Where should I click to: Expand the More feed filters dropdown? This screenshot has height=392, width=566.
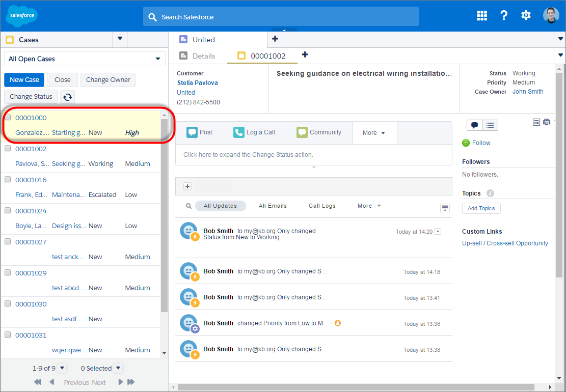369,206
